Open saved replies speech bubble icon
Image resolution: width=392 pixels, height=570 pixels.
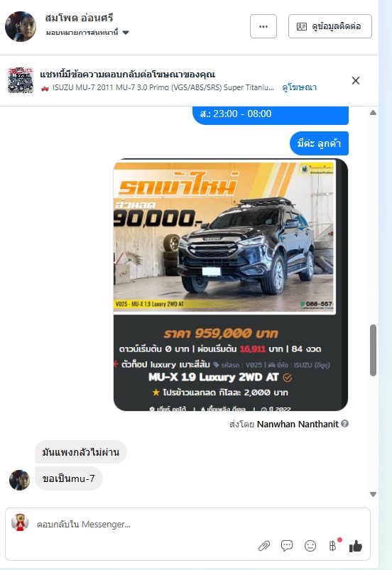[287, 546]
